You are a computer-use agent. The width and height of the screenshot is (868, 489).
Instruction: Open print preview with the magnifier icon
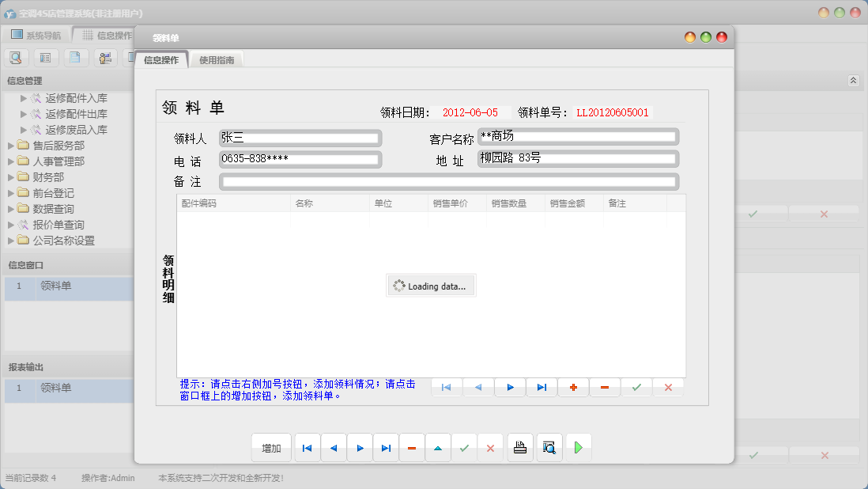tap(549, 448)
